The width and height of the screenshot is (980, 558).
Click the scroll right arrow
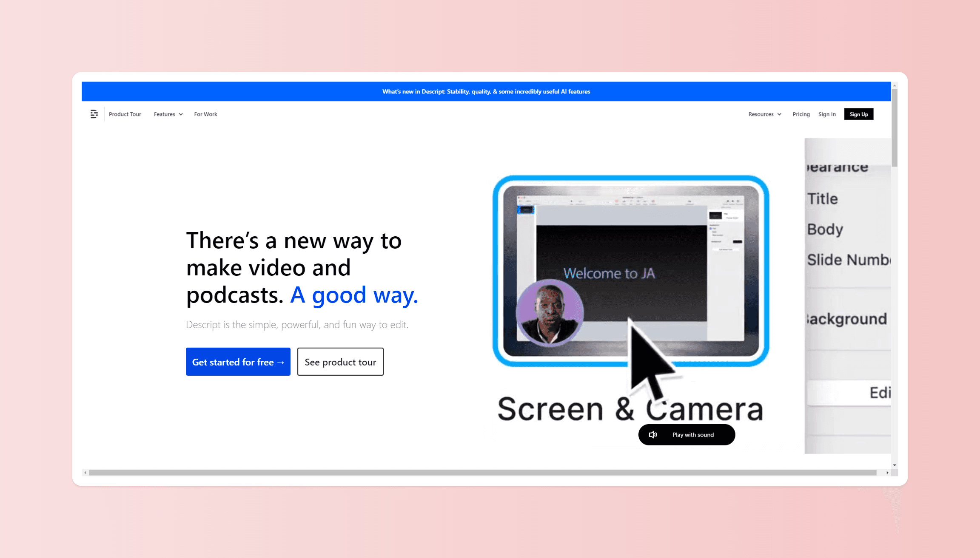(887, 473)
